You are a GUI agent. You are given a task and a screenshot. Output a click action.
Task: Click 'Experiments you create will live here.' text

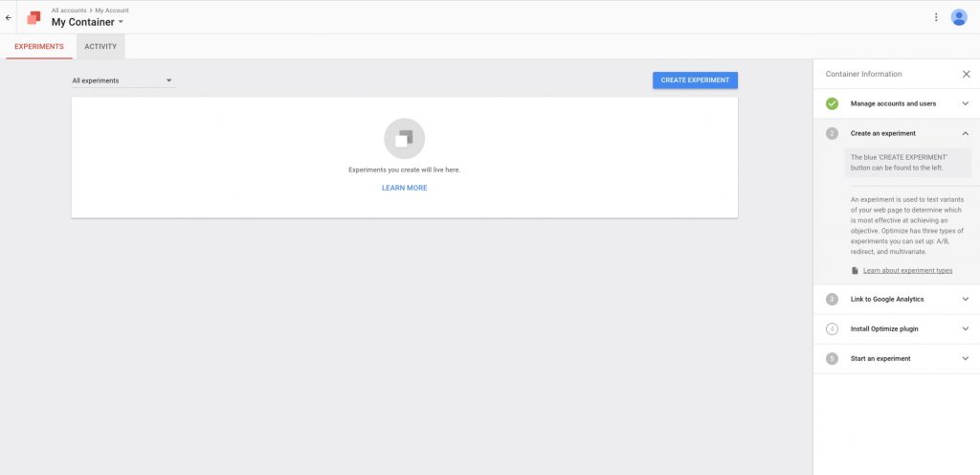(x=405, y=170)
